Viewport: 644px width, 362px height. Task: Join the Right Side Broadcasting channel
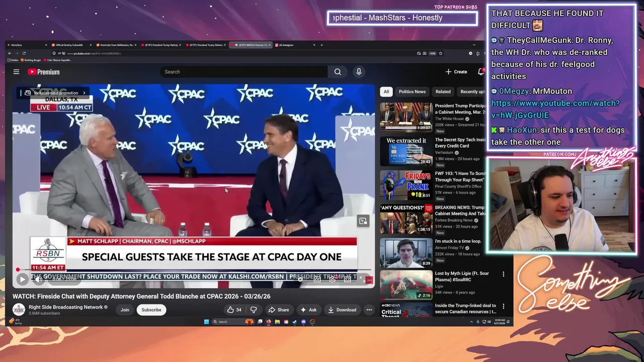[125, 310]
